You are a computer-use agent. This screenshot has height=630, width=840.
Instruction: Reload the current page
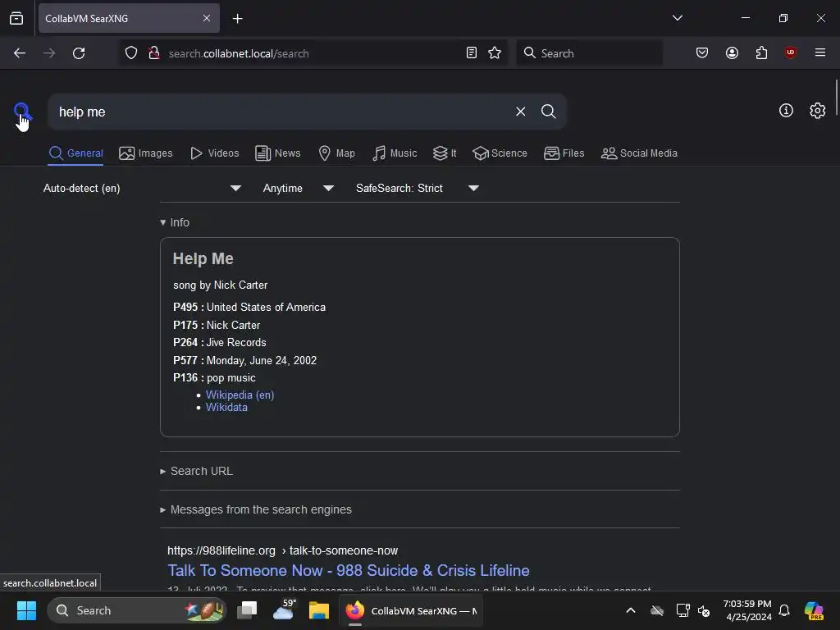pos(79,53)
